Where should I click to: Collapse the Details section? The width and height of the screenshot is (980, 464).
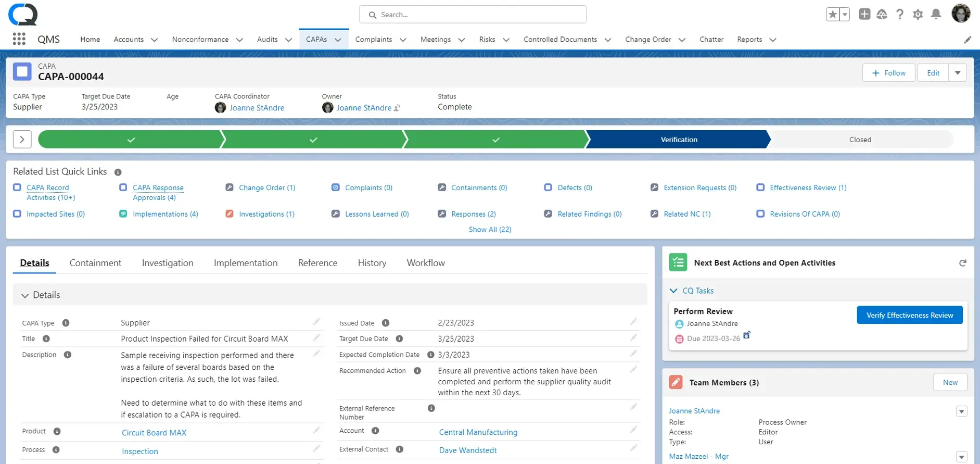[25, 295]
